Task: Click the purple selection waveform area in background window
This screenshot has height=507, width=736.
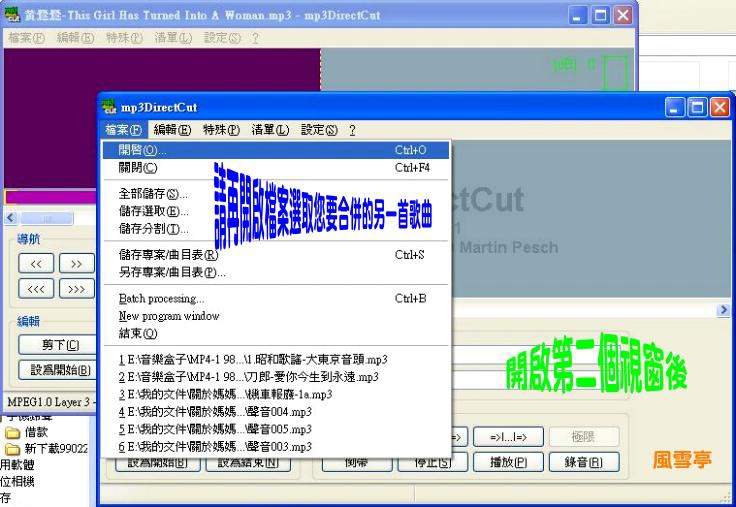Action: pyautogui.click(x=162, y=70)
